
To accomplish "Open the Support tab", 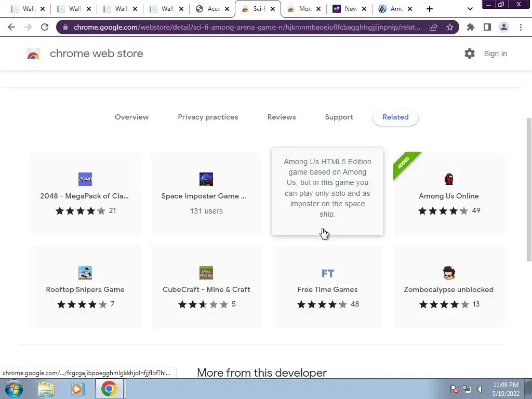I will [339, 117].
